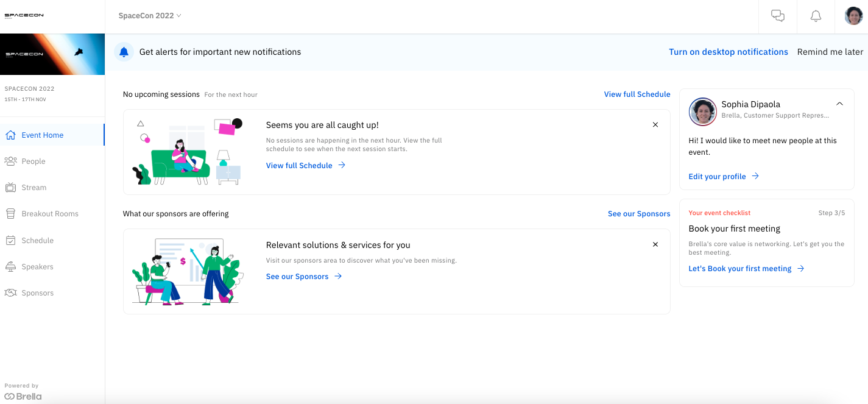
Task: Click the '15TH - 17TH NOV' date text
Action: click(25, 99)
